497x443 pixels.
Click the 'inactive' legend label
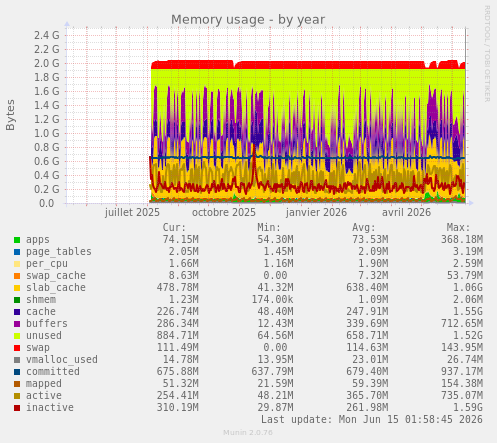(50, 408)
